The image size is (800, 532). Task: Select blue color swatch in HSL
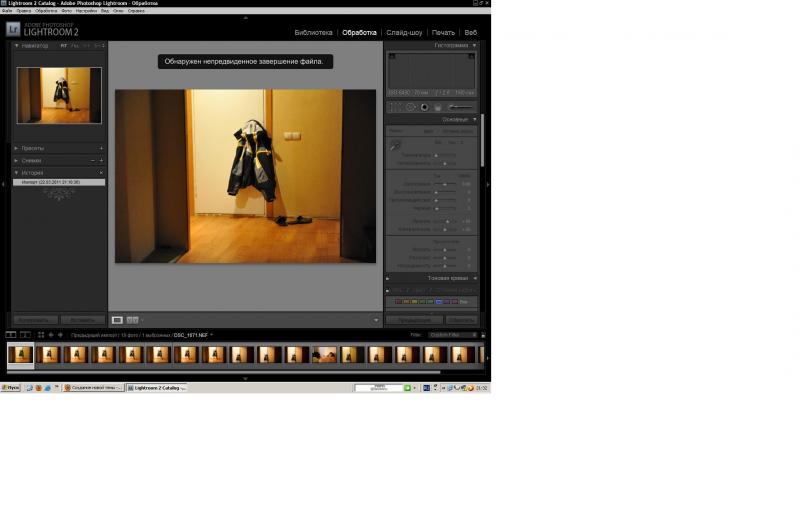[x=439, y=302]
